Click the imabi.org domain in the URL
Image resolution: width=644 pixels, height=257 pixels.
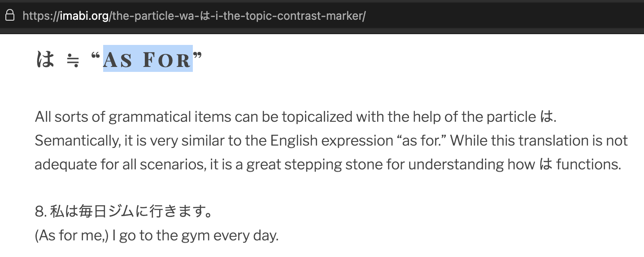tap(84, 16)
